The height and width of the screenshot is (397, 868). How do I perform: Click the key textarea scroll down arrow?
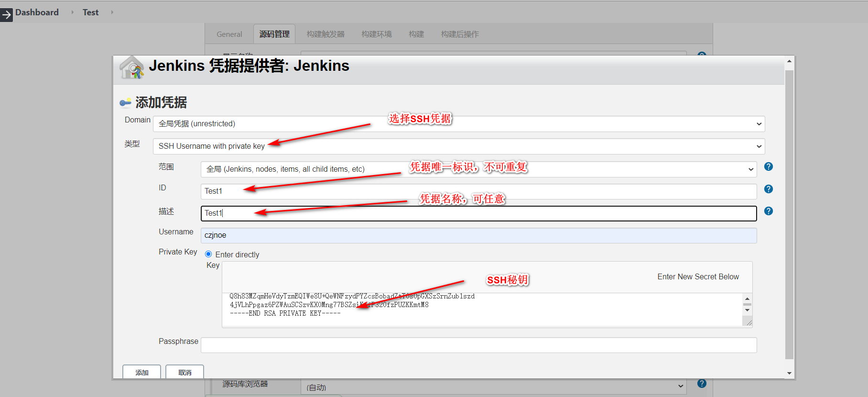coord(747,310)
